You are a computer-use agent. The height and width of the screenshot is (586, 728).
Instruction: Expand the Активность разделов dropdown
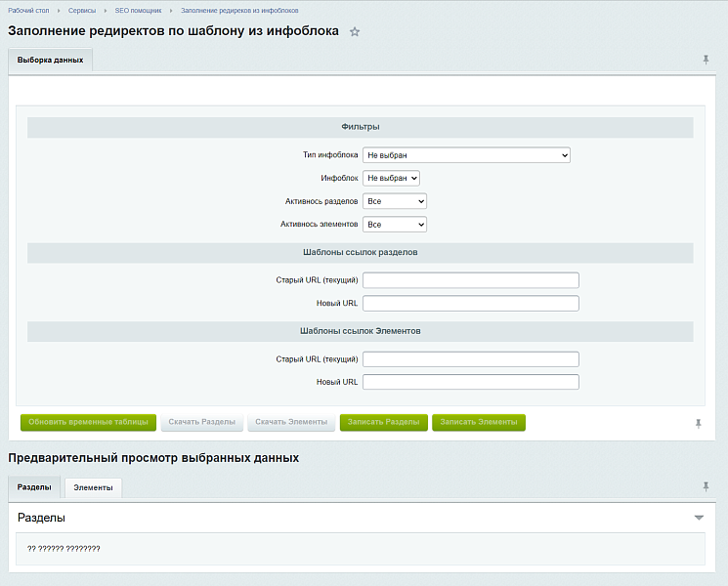point(395,201)
